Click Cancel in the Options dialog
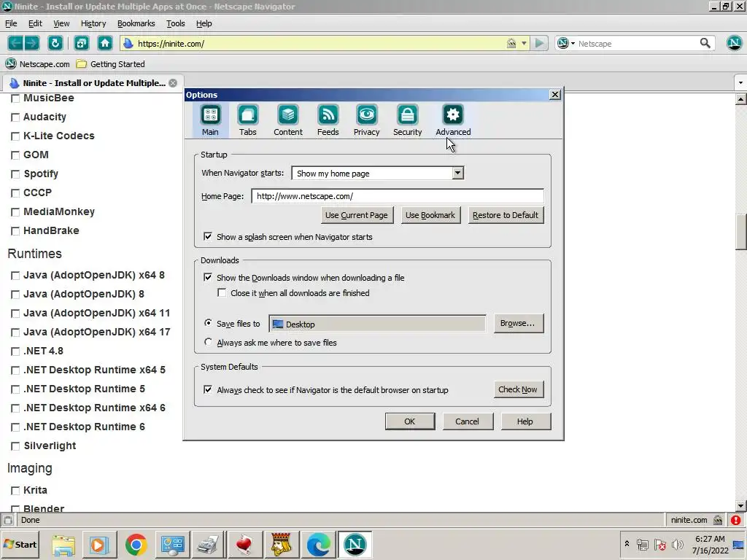747x560 pixels. (467, 421)
